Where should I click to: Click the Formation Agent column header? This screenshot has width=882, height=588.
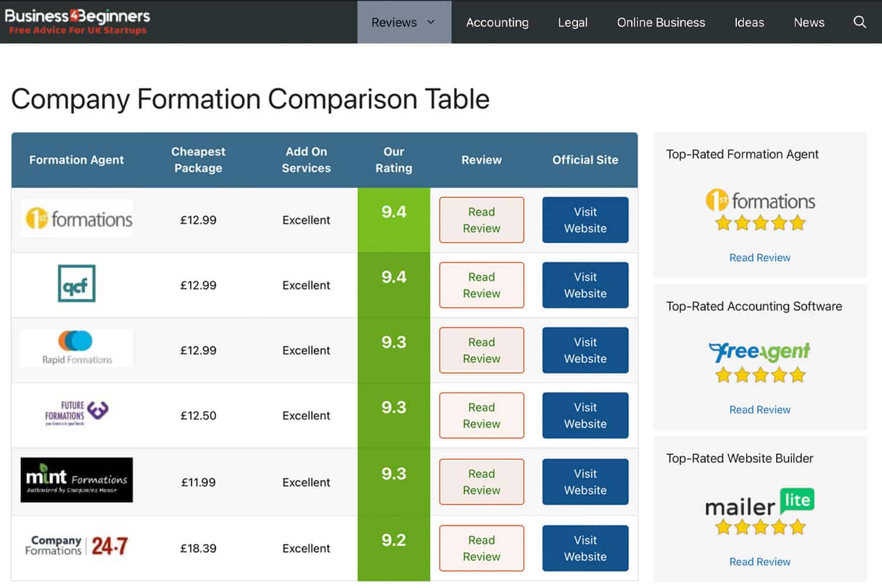pos(76,160)
